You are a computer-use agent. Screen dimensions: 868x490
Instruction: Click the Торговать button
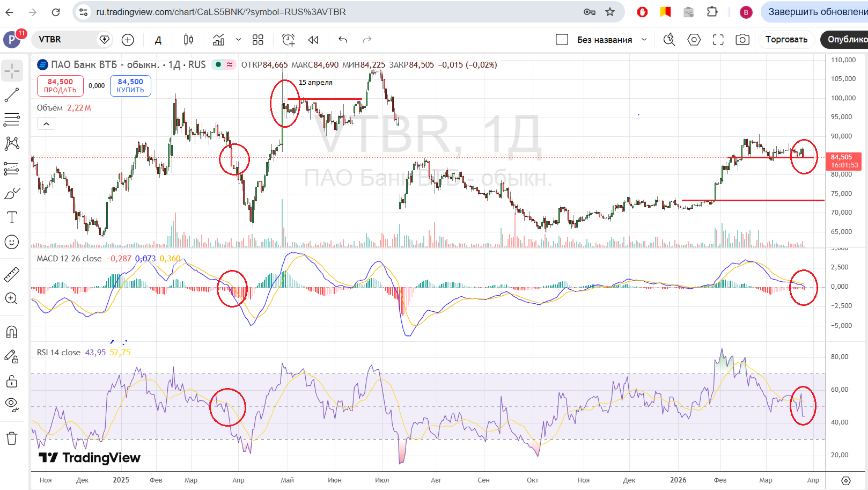click(x=786, y=40)
